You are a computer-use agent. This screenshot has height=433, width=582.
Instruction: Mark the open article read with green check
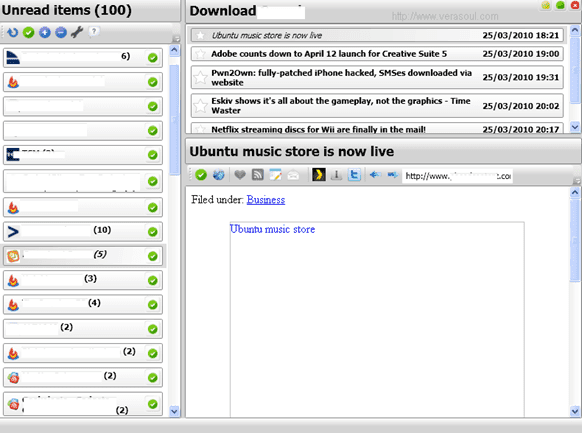click(201, 174)
